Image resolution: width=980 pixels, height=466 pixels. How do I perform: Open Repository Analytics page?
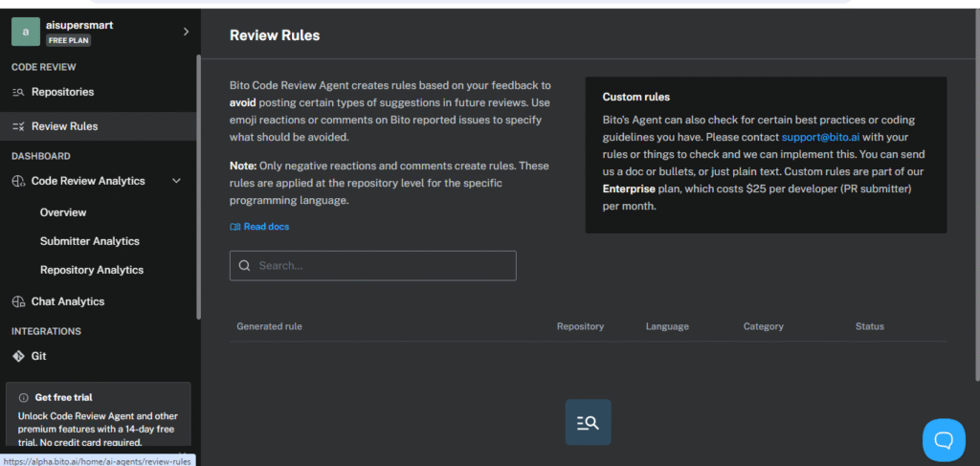point(92,270)
